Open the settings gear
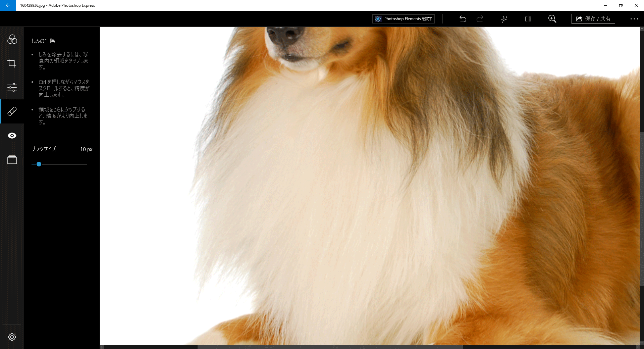Viewport: 644px width, 349px height. coord(12,337)
